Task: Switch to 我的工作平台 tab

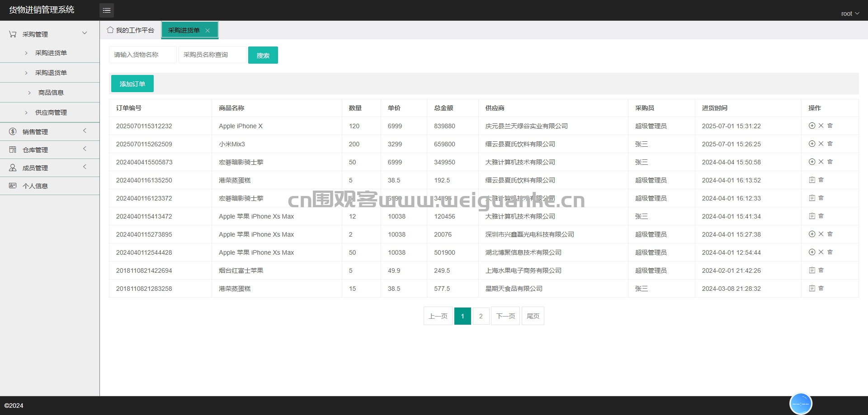Action: [x=131, y=30]
